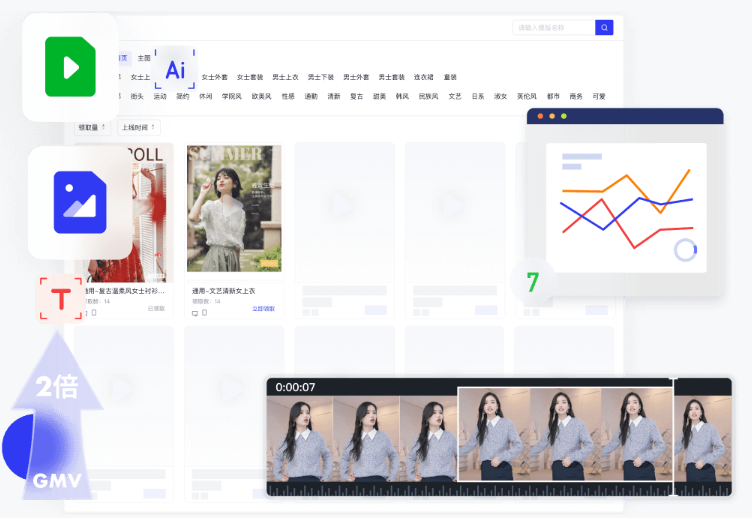Select the 男士下装 category
Screen dimensions: 752x518
click(x=321, y=77)
